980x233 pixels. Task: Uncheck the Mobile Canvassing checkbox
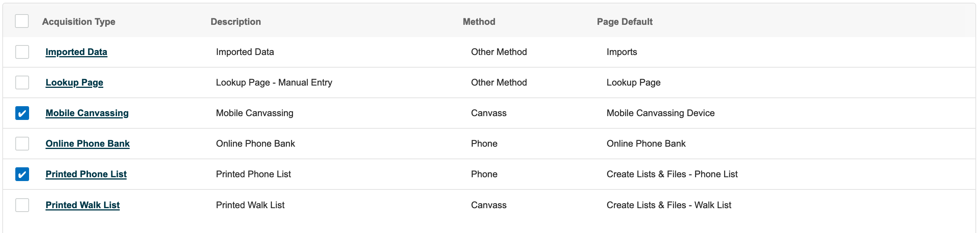point(22,113)
